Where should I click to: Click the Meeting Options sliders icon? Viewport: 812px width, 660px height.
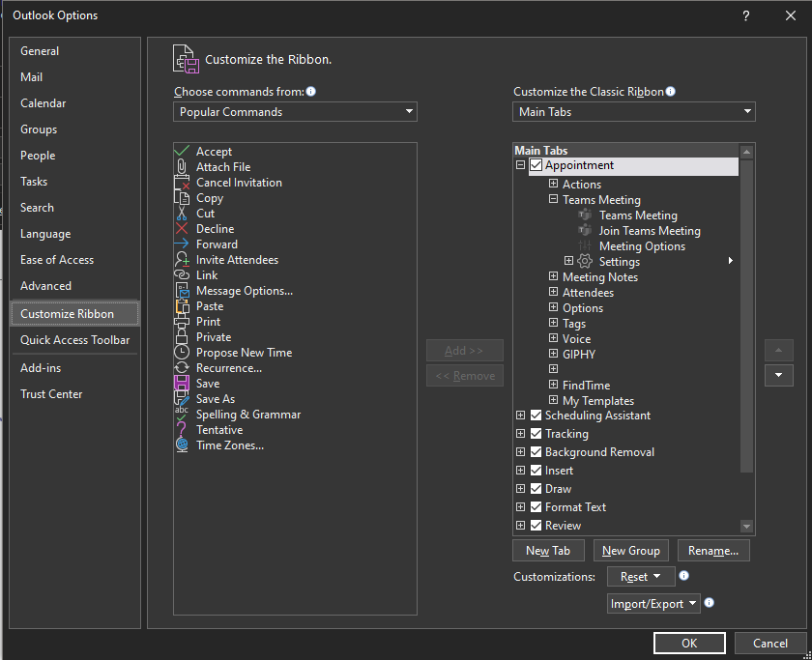point(585,245)
